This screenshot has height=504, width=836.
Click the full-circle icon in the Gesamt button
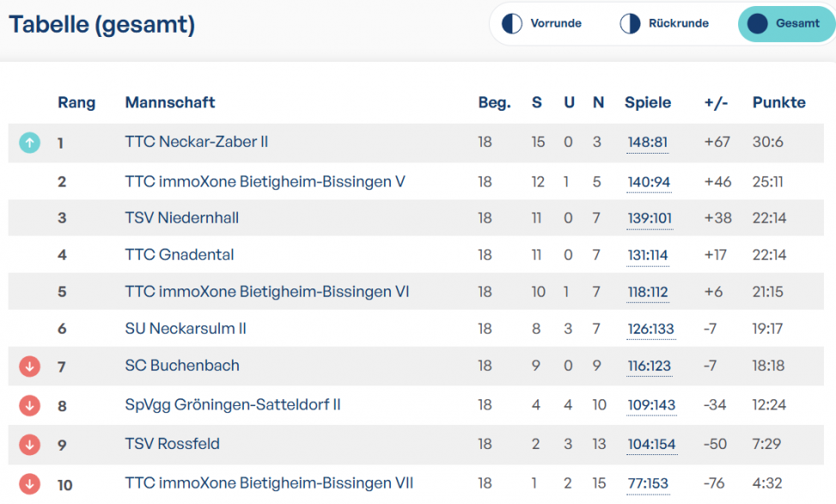pyautogui.click(x=757, y=23)
